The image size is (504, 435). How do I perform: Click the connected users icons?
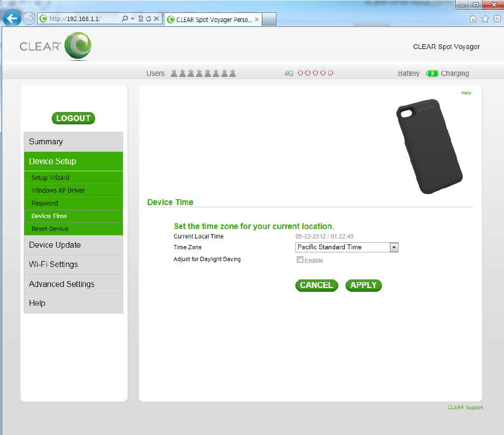(x=203, y=73)
